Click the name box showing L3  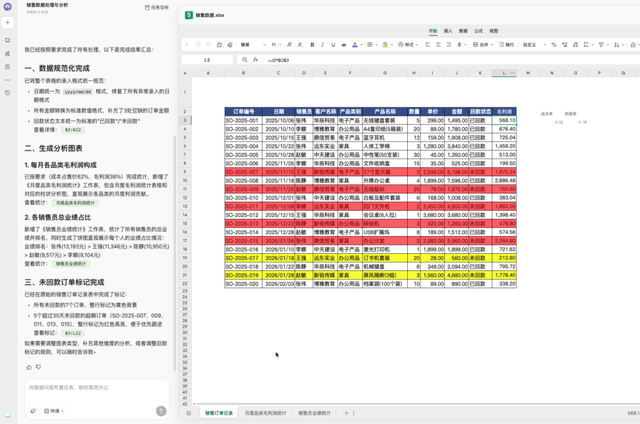coord(207,60)
